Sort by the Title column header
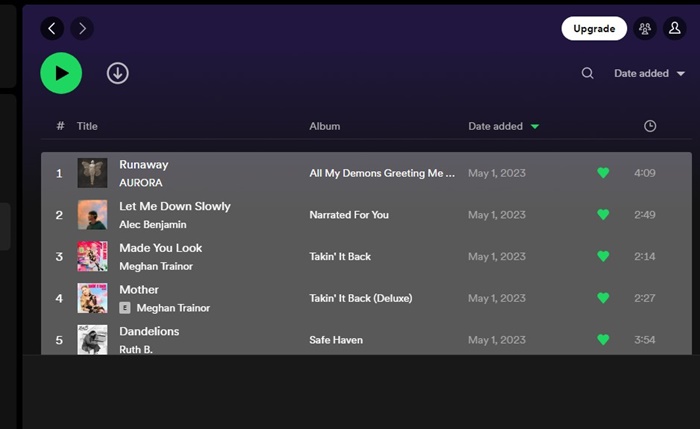This screenshot has height=429, width=700. point(87,126)
